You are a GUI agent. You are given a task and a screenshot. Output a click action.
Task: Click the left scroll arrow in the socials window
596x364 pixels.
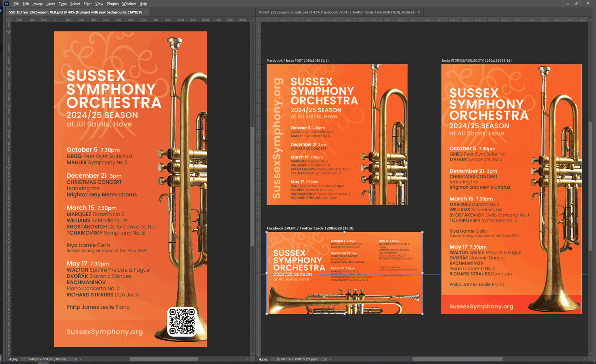331,359
